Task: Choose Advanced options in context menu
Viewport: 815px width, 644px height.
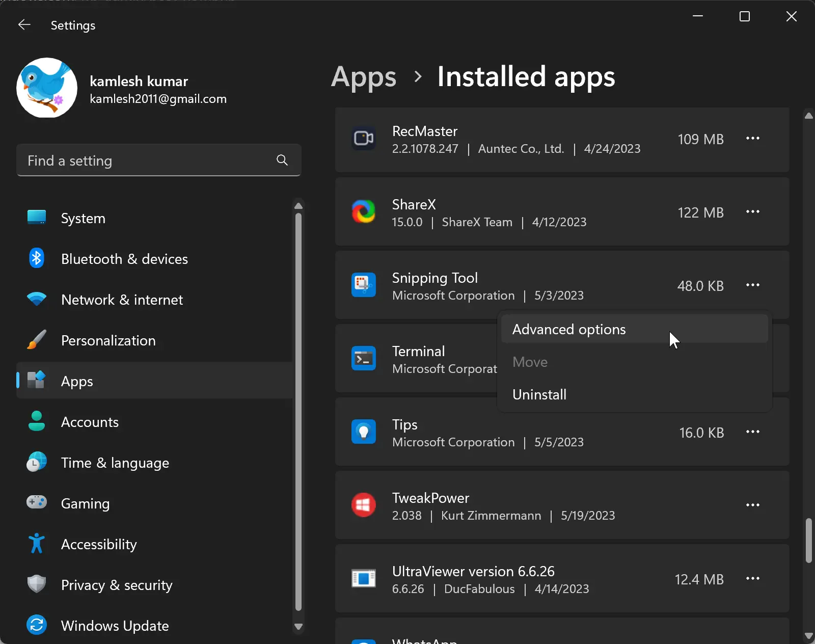Action: point(635,329)
